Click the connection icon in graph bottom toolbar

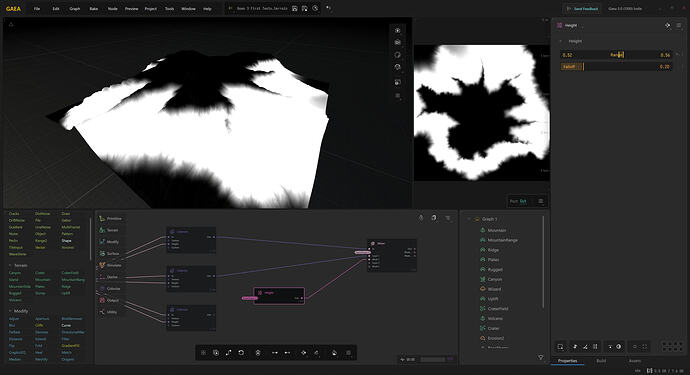point(228,353)
